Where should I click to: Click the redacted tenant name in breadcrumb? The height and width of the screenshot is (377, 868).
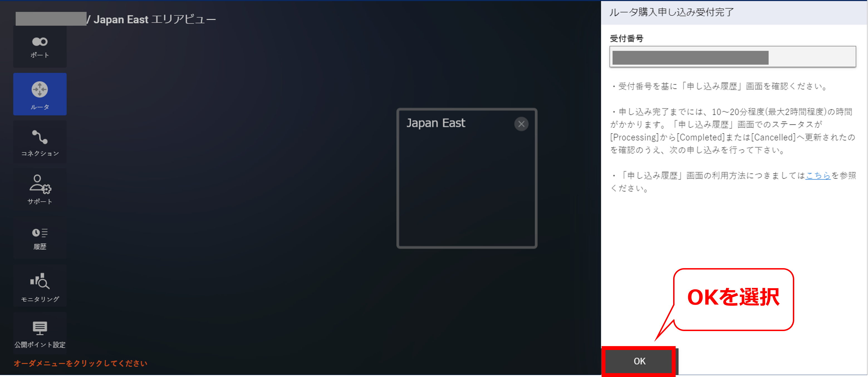pos(51,19)
